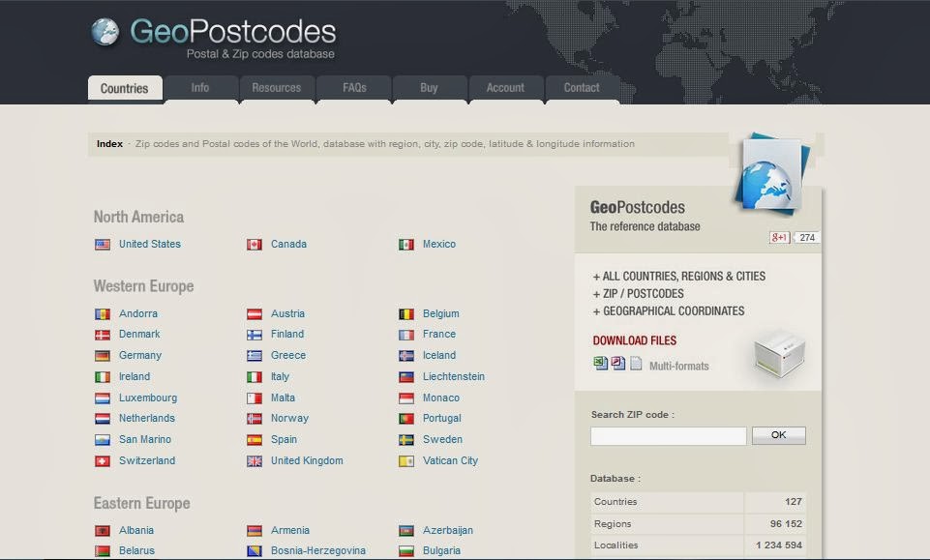This screenshot has width=930, height=560.
Task: Click the Albania flag icon
Action: click(x=103, y=531)
